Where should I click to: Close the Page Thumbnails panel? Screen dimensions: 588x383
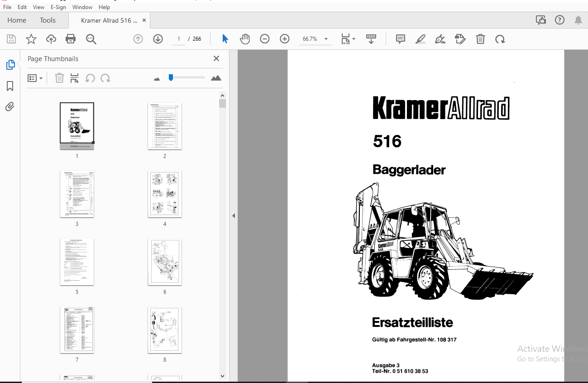pyautogui.click(x=216, y=58)
